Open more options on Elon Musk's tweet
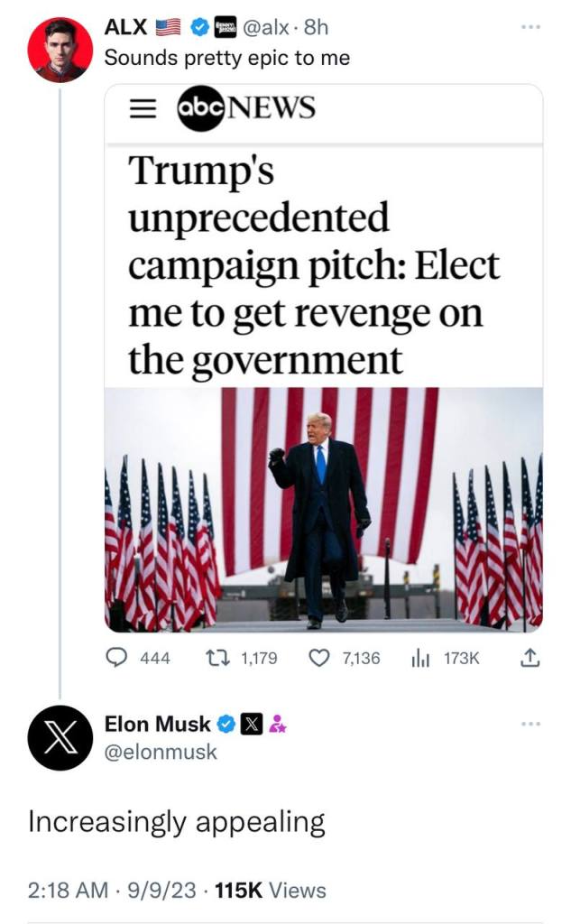The height and width of the screenshot is (924, 571). coord(532,724)
